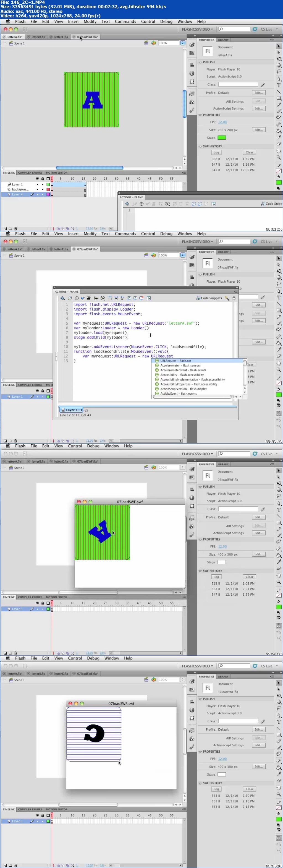Viewport: 283px width, 868px height.
Task: Open the Transform panel icon beside the letterA.fla stage
Action: coord(192,82)
